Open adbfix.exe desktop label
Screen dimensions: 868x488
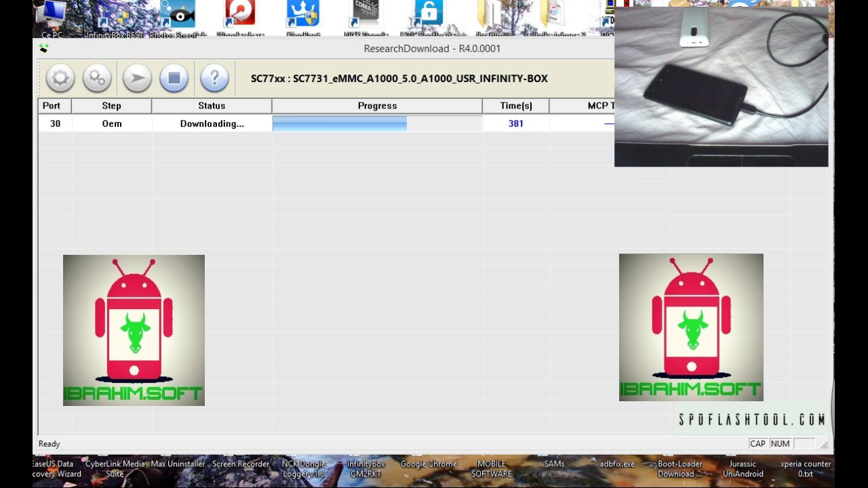point(617,464)
